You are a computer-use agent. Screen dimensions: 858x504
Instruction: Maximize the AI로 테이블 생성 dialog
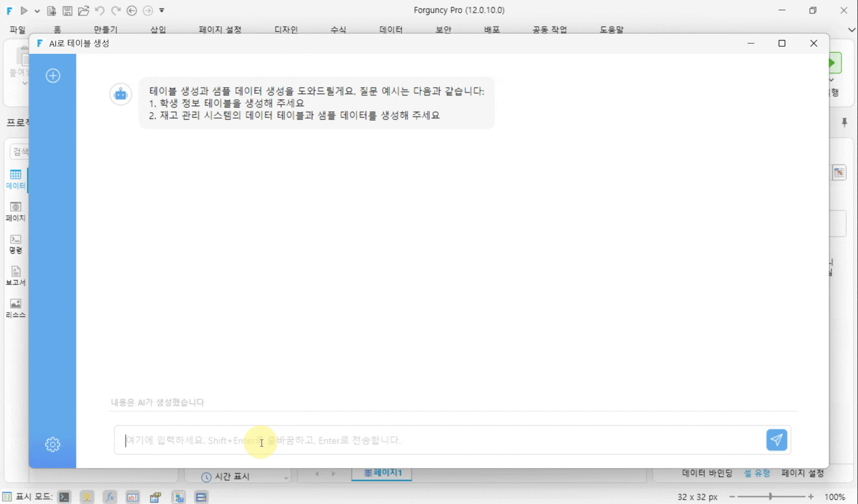point(782,43)
